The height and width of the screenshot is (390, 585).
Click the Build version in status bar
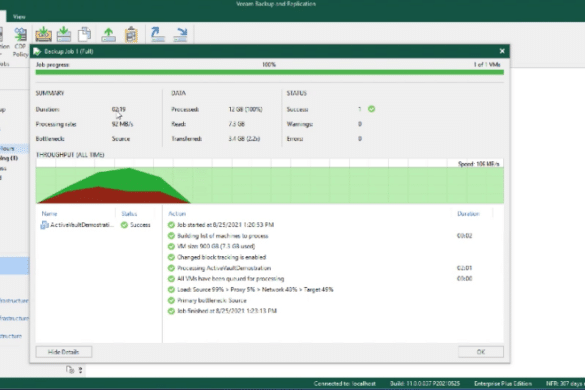(425, 384)
